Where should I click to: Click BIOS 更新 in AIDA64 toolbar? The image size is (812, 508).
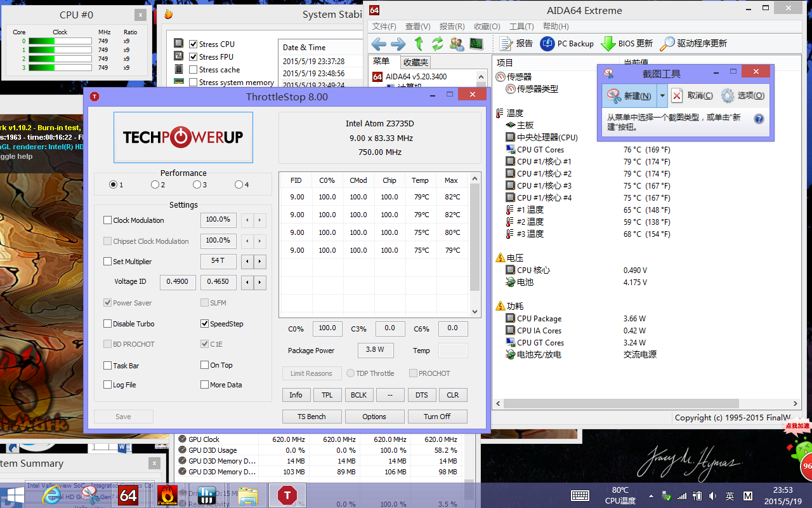click(x=626, y=43)
